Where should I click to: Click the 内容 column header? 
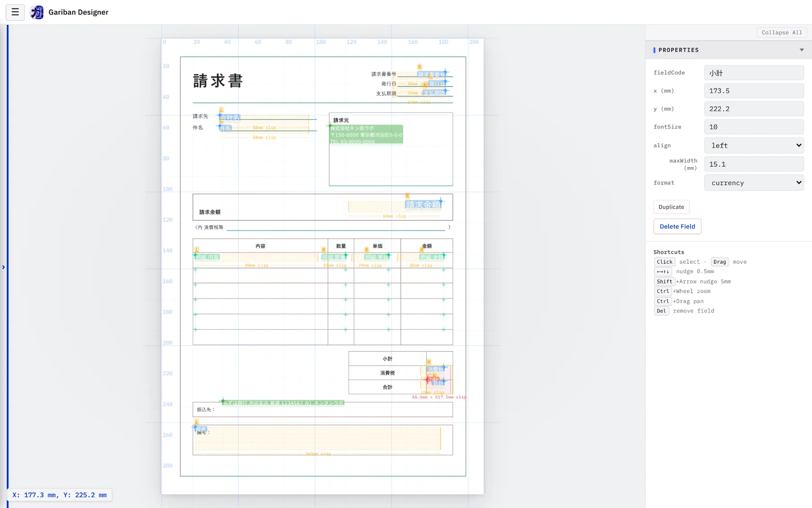(260, 246)
